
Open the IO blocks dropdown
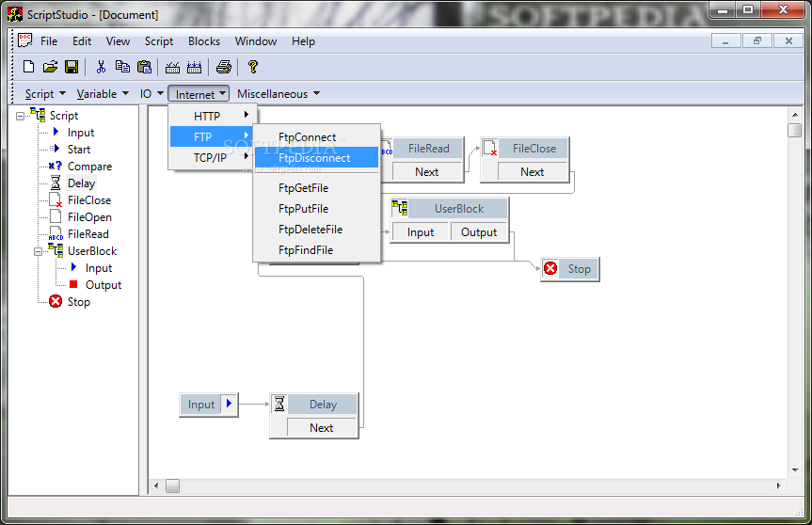pos(151,94)
